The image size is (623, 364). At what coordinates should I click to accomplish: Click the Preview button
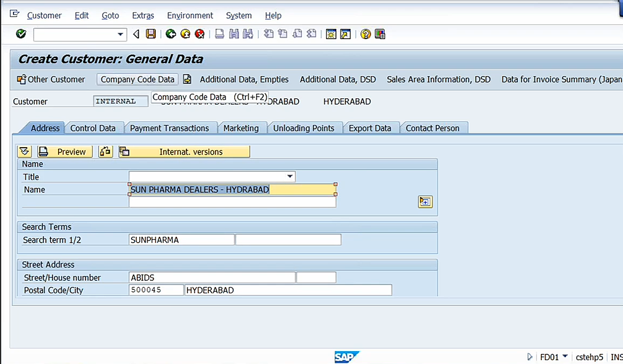(65, 151)
